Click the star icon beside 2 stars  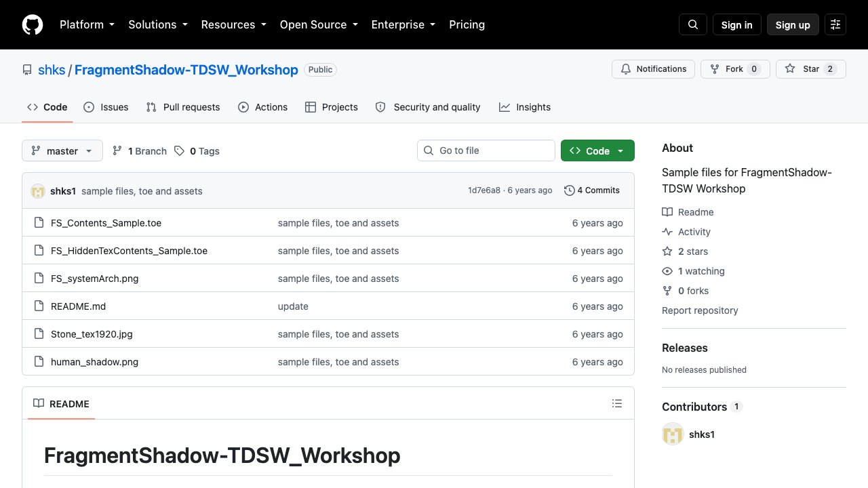[667, 251]
